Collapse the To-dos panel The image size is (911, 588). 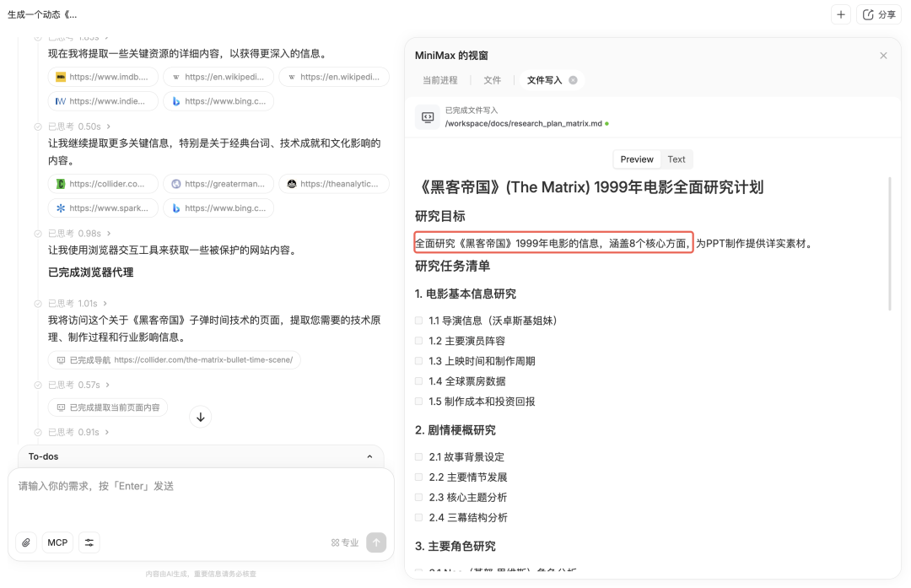click(x=369, y=456)
